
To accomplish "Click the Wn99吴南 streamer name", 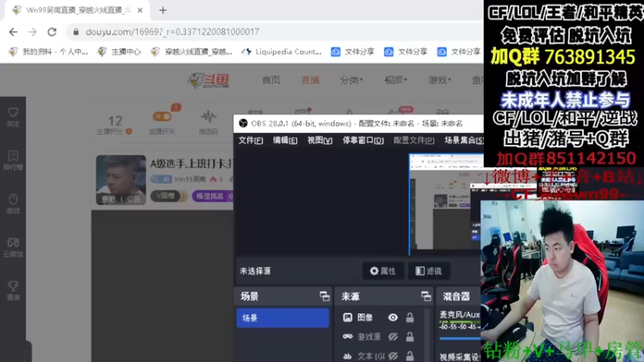I will (190, 179).
